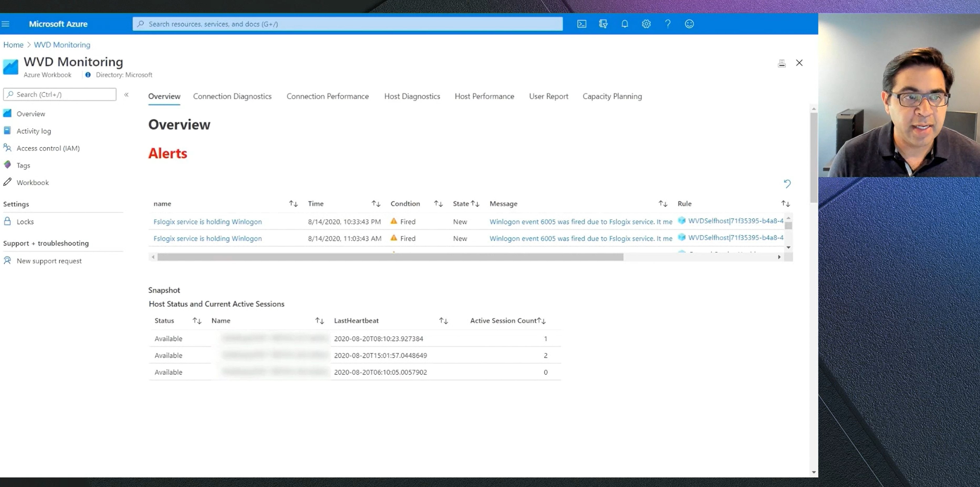Screen dimensions: 980x487
Task: Switch to the Host Diagnostics tab
Action: (x=412, y=96)
